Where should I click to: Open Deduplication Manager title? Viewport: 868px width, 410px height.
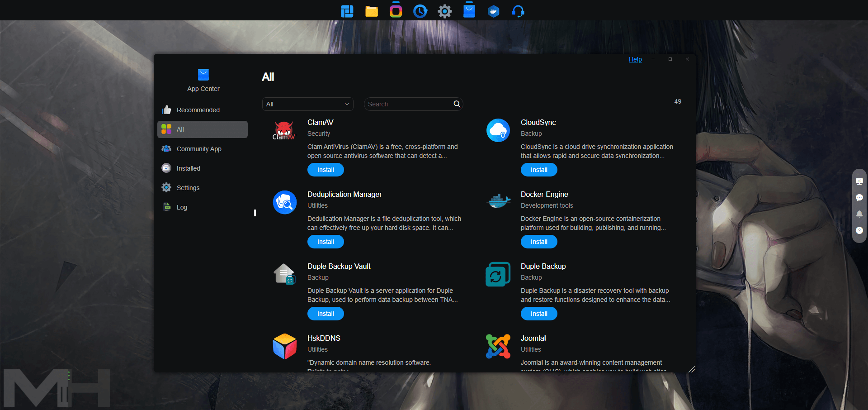pos(344,194)
